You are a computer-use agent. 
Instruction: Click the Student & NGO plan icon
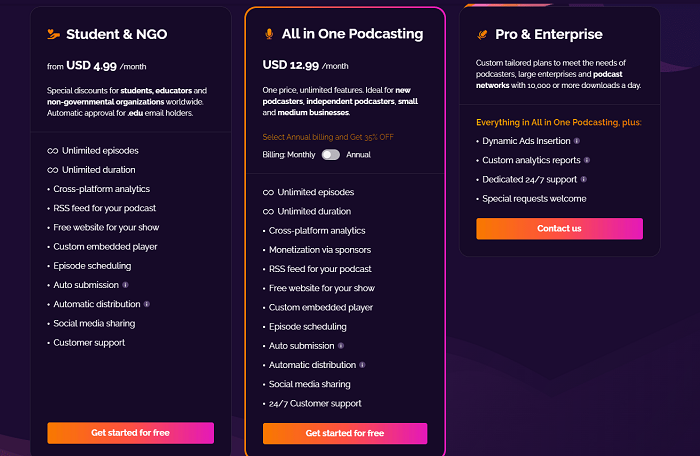tap(54, 34)
